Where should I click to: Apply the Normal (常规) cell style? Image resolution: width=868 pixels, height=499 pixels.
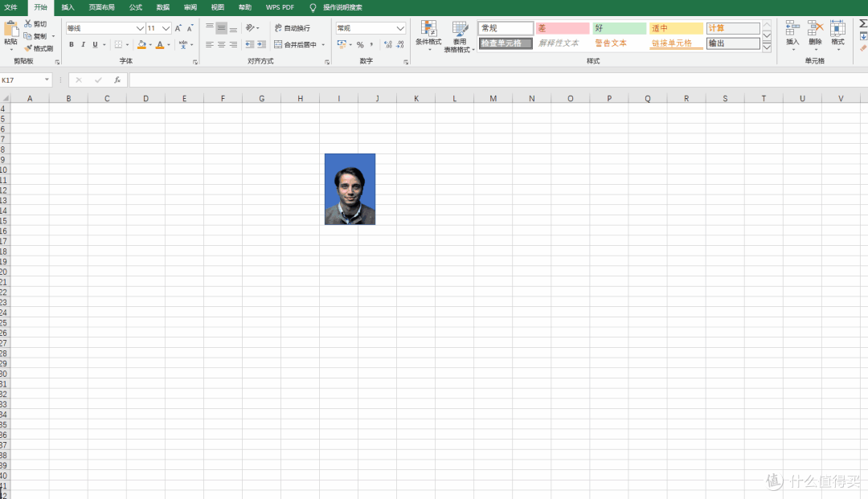pos(506,27)
